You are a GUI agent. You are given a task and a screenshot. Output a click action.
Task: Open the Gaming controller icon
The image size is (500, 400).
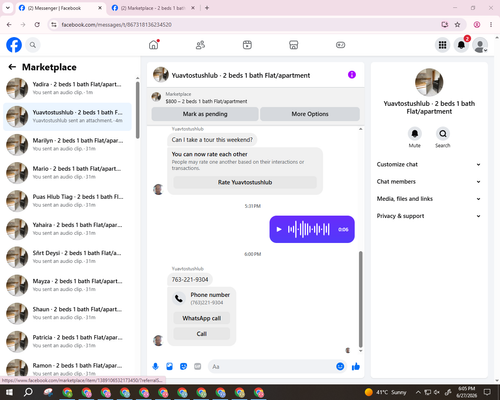point(340,45)
